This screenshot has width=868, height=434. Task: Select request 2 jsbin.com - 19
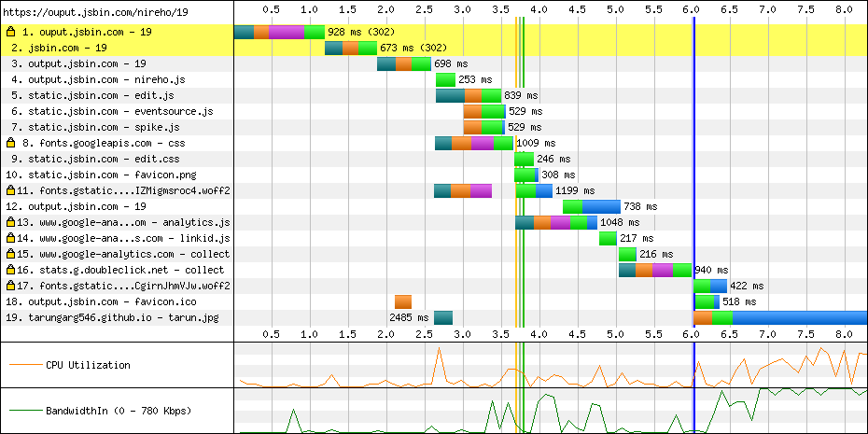(x=434, y=49)
